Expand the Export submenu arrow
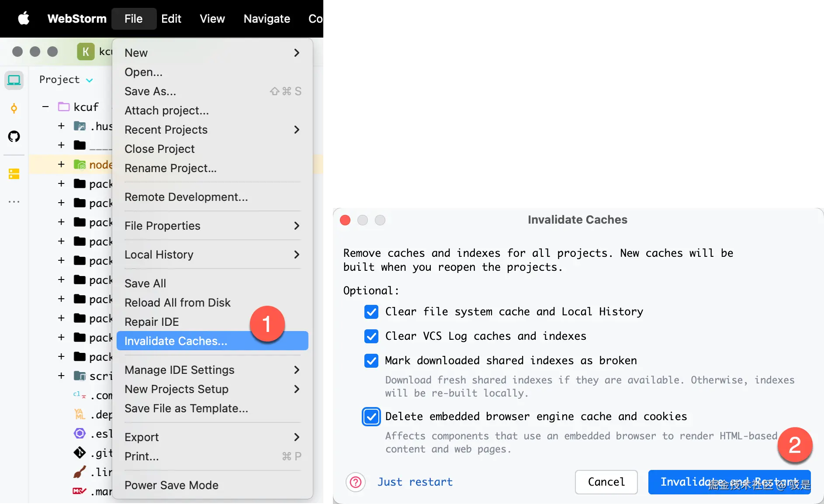Image resolution: width=824 pixels, height=504 pixels. [x=297, y=437]
